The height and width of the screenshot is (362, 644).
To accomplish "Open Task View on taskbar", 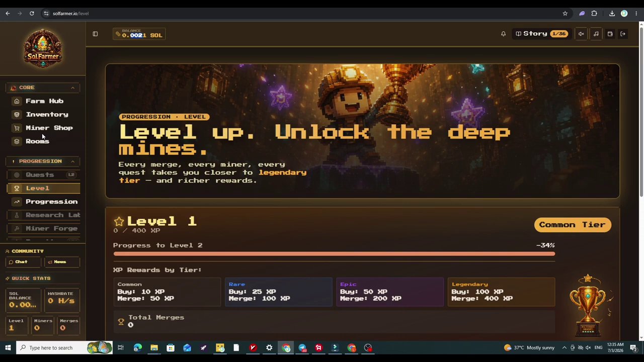I will 121,347.
